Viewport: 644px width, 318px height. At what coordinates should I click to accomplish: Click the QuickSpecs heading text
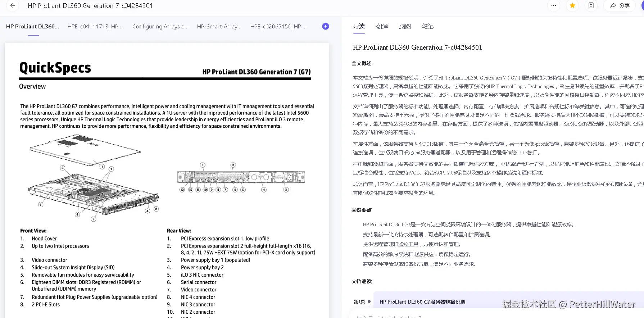[x=55, y=68]
